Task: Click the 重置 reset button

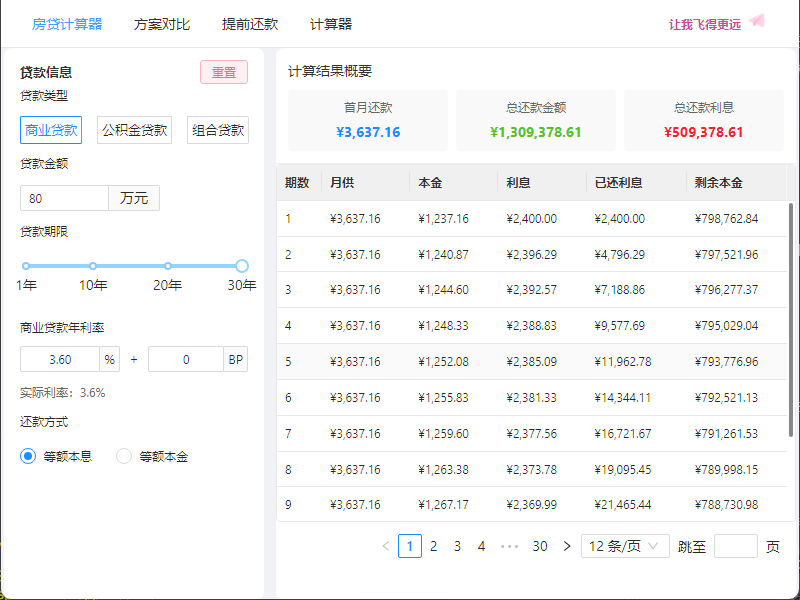Action: [224, 72]
